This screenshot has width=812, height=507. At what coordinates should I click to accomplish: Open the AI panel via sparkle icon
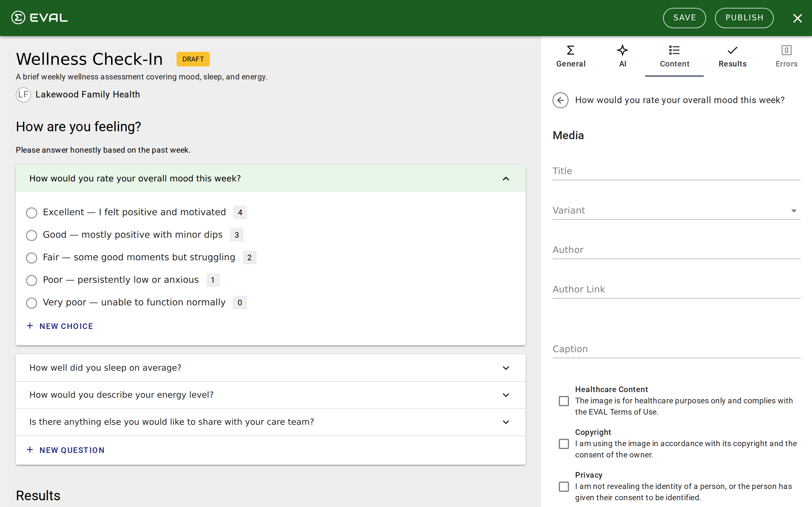[623, 50]
